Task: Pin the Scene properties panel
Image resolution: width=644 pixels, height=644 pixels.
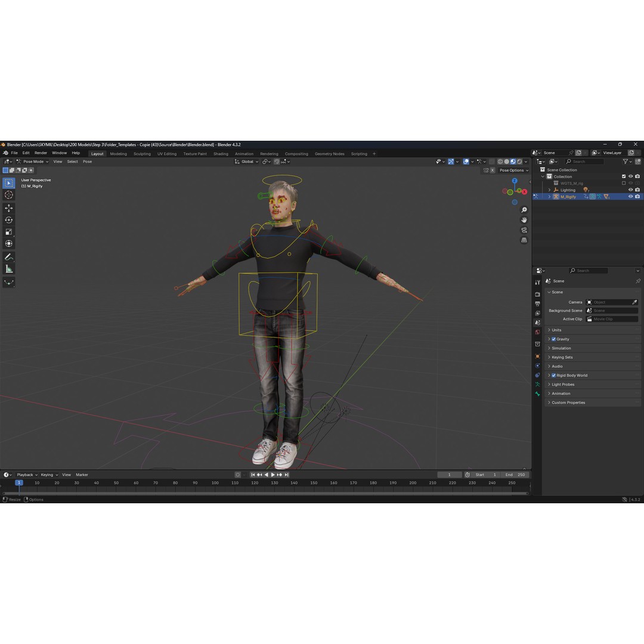Action: (637, 281)
